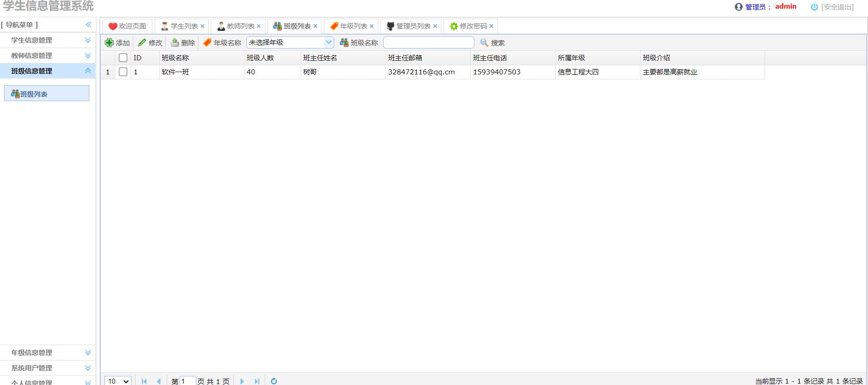
Task: Click the 删除 button label
Action: pyautogui.click(x=188, y=43)
